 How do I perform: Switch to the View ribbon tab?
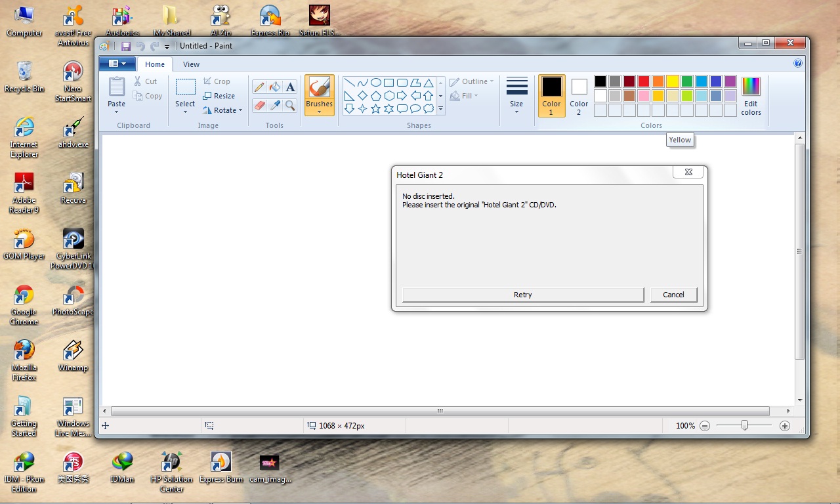click(x=191, y=64)
